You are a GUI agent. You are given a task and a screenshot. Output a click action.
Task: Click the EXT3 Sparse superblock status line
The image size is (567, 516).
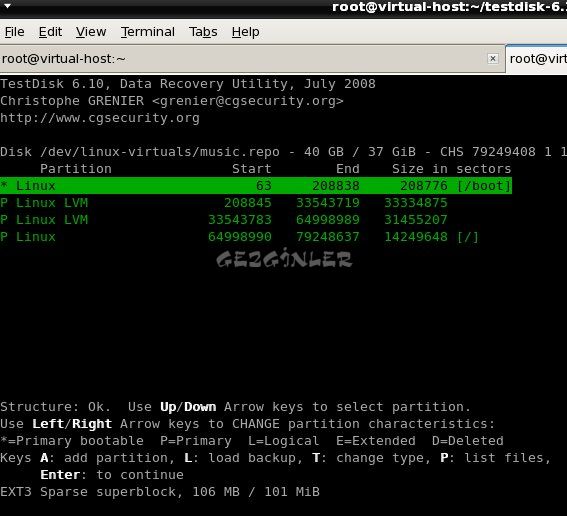point(160,492)
